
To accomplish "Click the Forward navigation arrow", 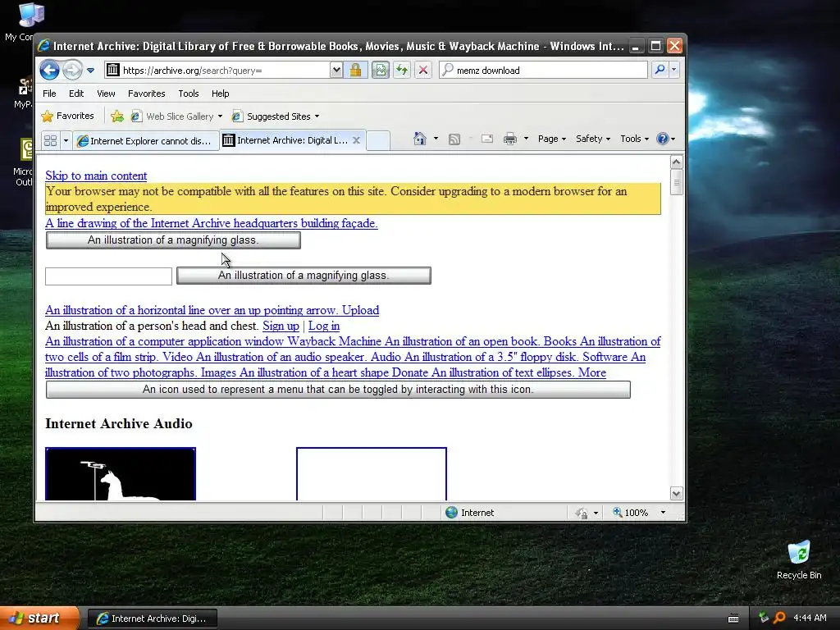I will 72,70.
